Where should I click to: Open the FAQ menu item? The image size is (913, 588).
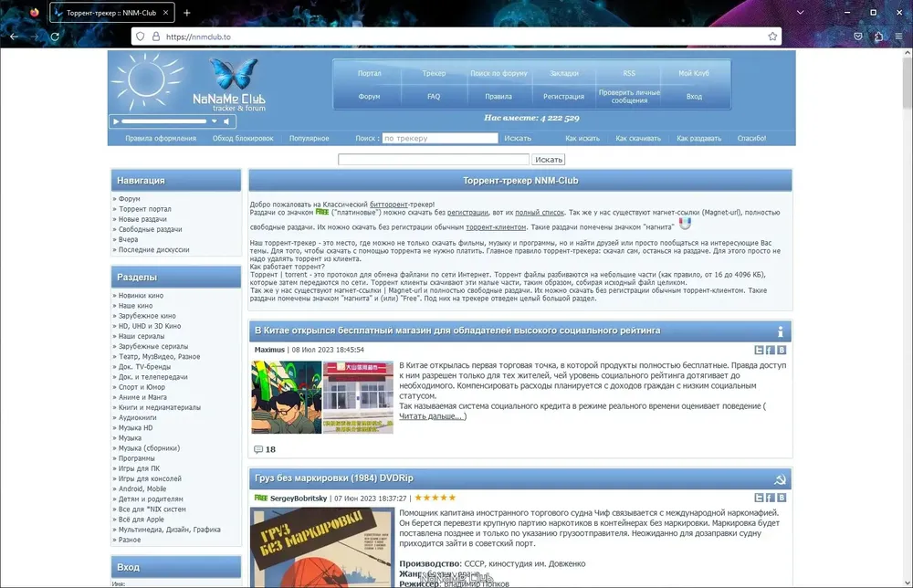[x=434, y=97]
